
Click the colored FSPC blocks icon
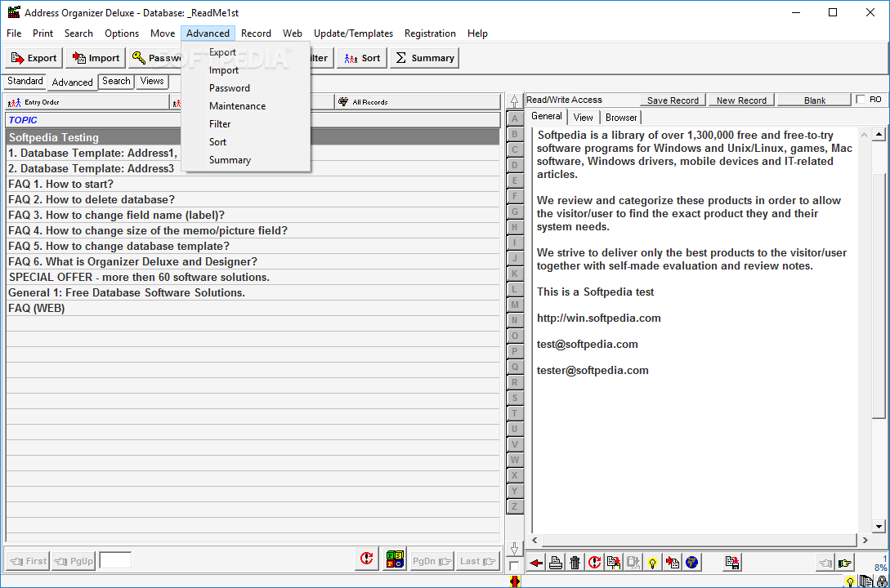395,559
